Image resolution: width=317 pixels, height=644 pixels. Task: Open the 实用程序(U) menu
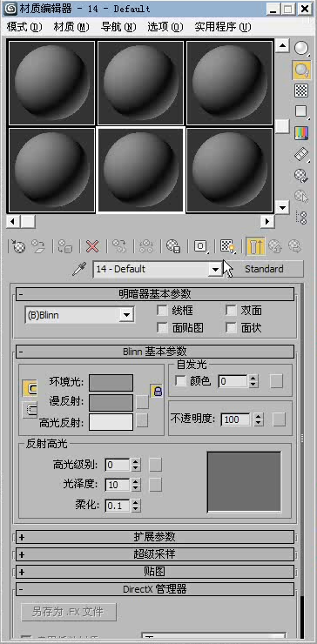[222, 27]
